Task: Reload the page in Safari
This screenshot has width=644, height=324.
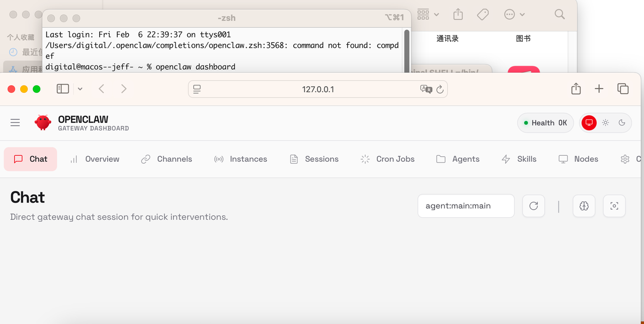Action: point(440,89)
